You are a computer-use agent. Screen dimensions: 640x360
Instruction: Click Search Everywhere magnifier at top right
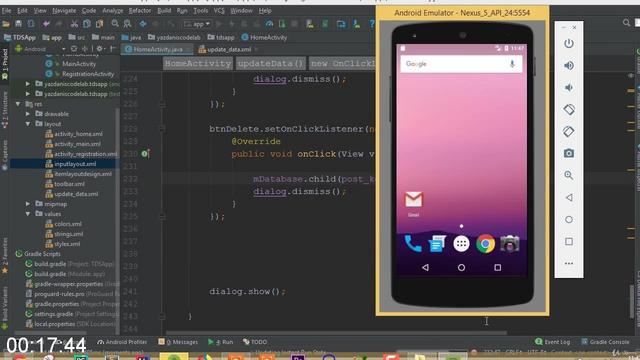click(627, 23)
